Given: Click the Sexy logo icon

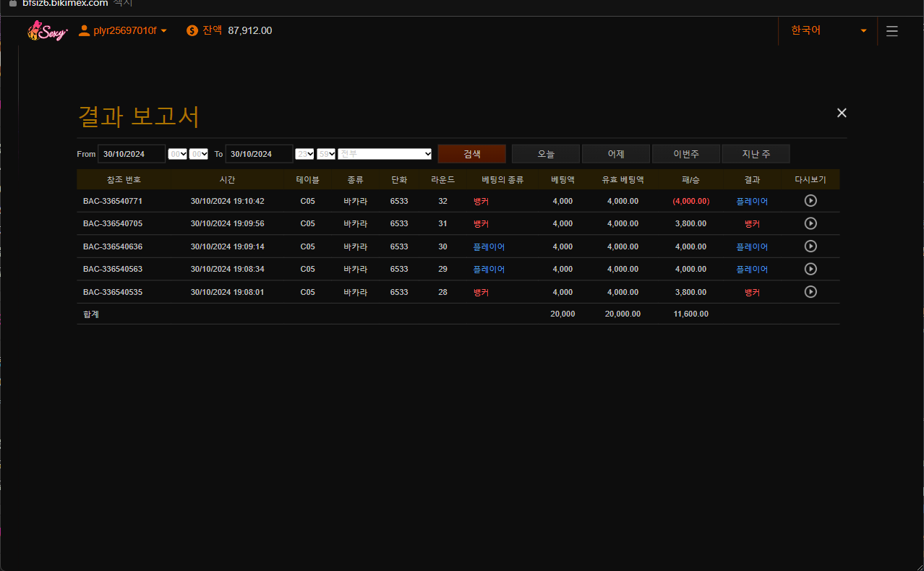Looking at the screenshot, I should [x=47, y=31].
